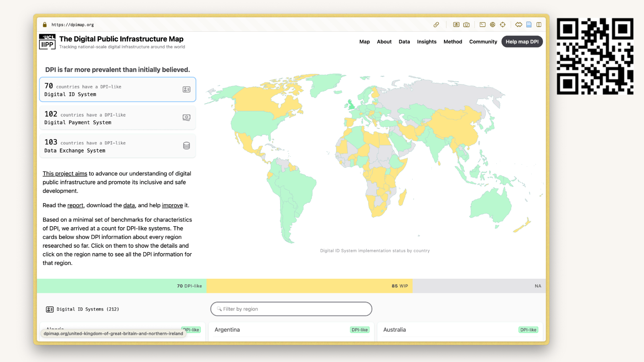The width and height of the screenshot is (644, 362).
Task: Open the Insights navigation item
Action: [427, 42]
